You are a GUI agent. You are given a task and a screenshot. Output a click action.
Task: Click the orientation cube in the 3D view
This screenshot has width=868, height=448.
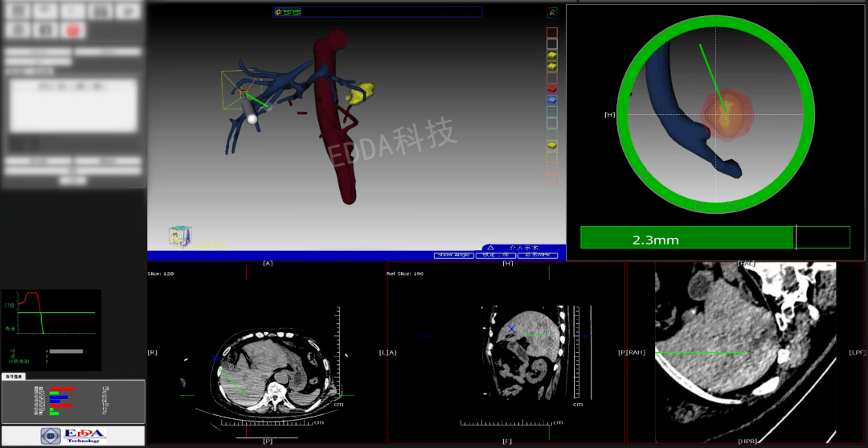click(179, 236)
